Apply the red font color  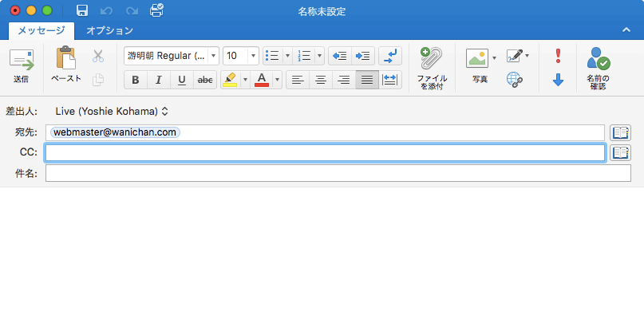tap(262, 80)
